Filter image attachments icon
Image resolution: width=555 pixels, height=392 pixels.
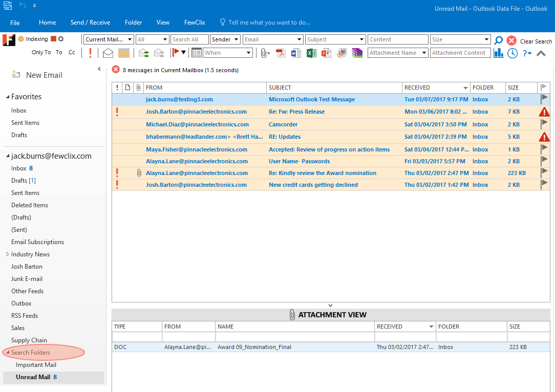pyautogui.click(x=341, y=53)
